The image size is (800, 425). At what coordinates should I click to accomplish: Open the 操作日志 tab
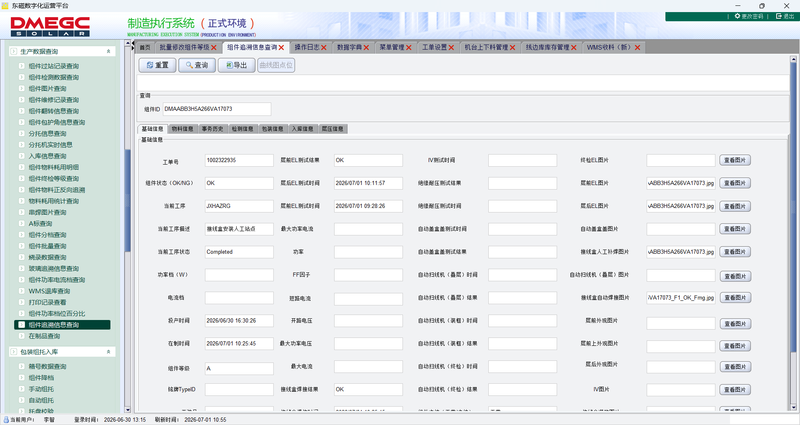[307, 47]
